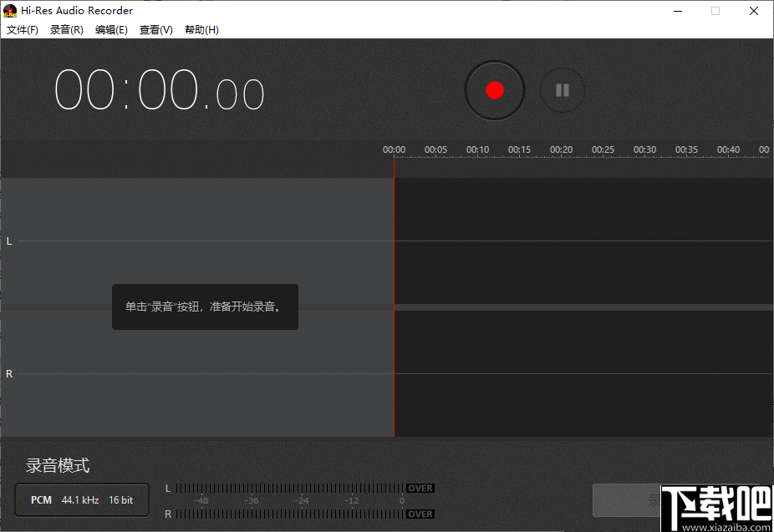
Task: Dismiss the 单击录音按钮 tooltip message
Action: click(x=205, y=307)
